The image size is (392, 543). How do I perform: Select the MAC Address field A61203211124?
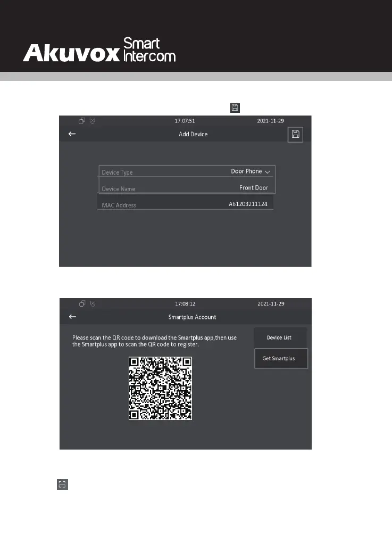tap(186, 203)
